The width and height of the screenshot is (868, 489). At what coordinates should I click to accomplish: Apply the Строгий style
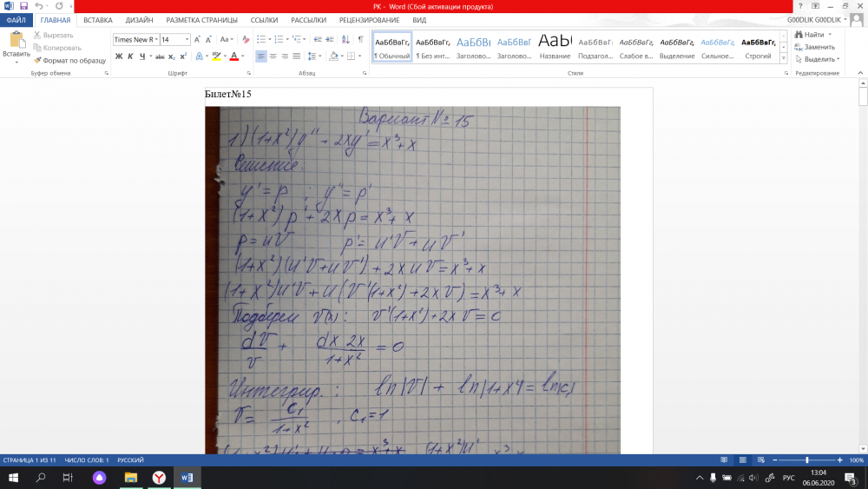coord(758,47)
